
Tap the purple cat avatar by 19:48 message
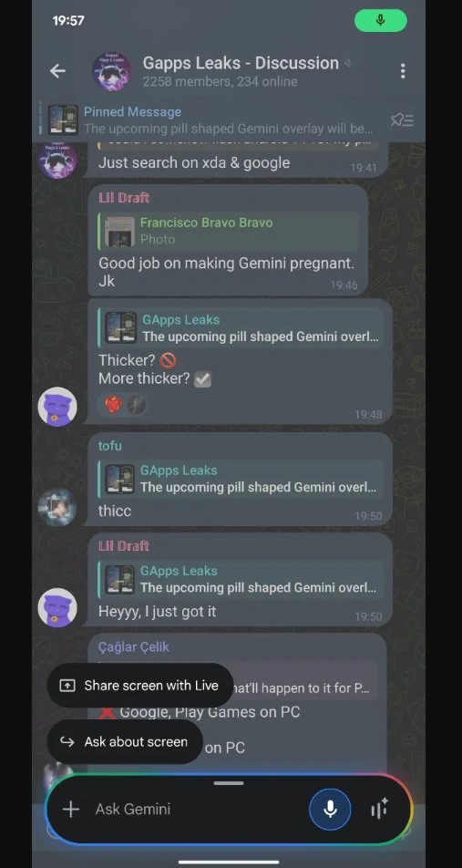(x=57, y=407)
